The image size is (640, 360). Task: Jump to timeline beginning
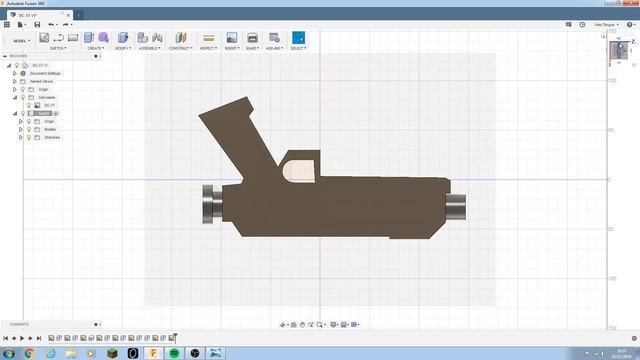(x=6, y=338)
